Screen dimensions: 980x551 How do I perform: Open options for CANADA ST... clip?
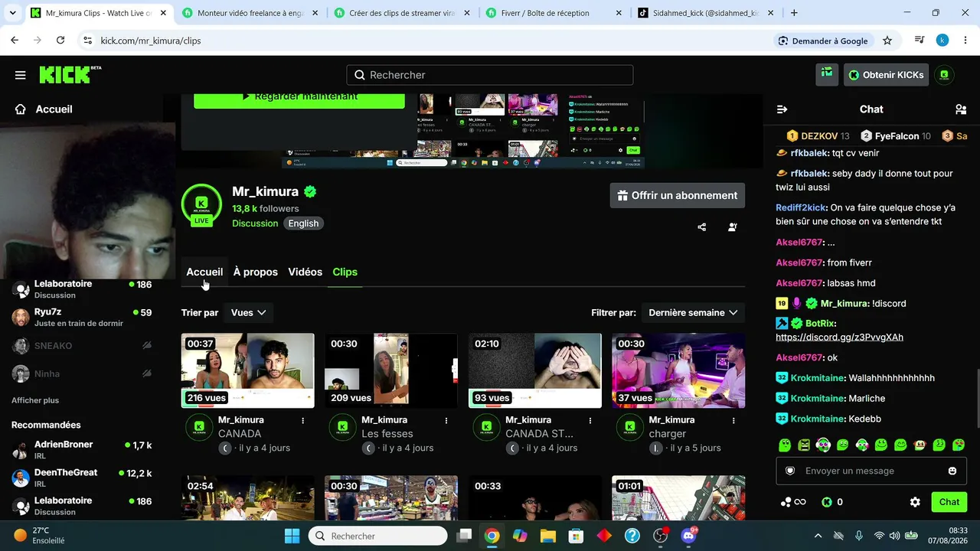tap(590, 420)
